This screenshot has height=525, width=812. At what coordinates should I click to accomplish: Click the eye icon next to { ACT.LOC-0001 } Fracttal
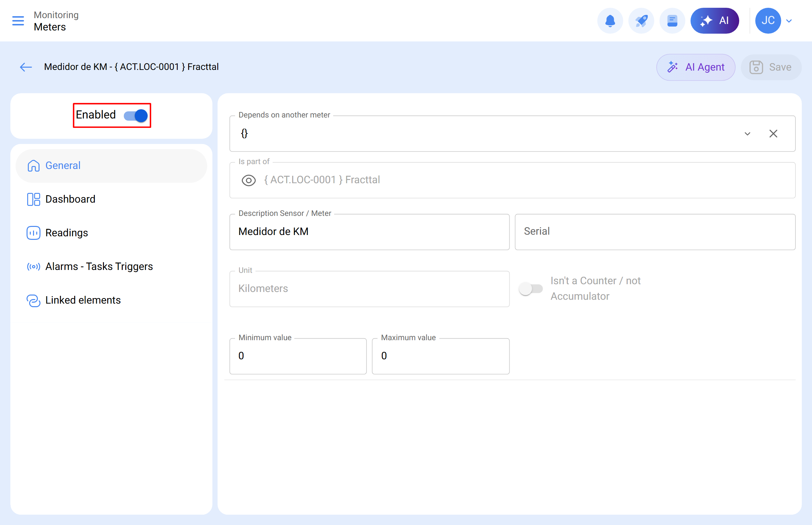pos(249,180)
